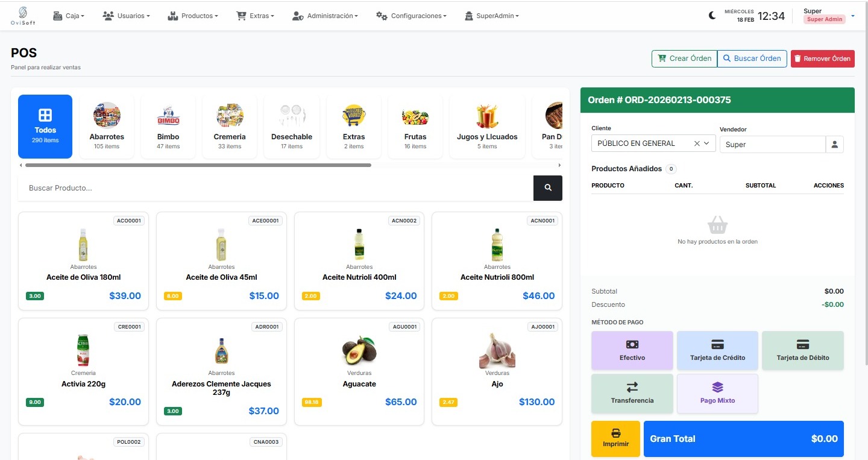Viewport: 868px width, 460px height.
Task: Open the Configuraciones menu
Action: [x=411, y=16]
